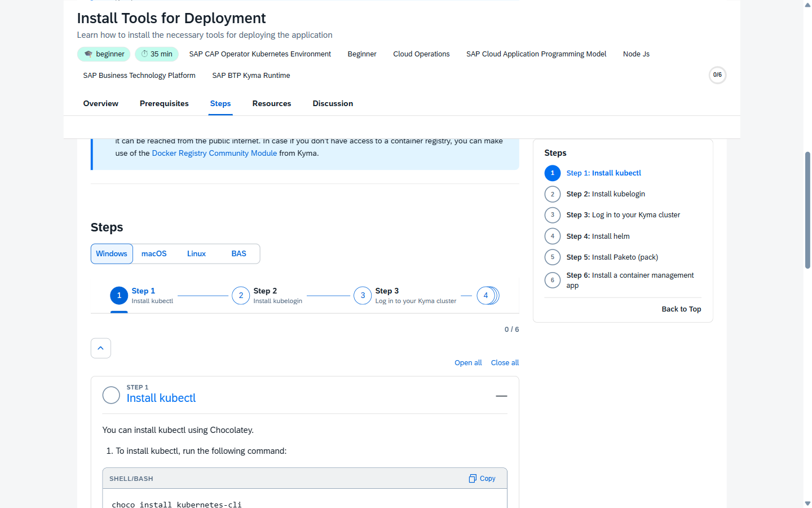
Task: Open the Overview tab
Action: pyautogui.click(x=101, y=104)
